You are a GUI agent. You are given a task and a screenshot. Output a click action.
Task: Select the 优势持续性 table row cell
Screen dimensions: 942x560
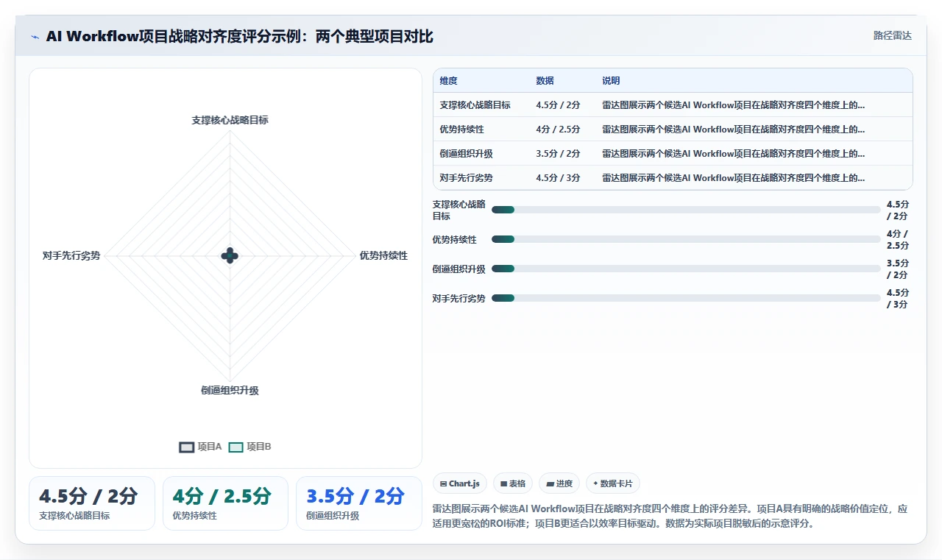pyautogui.click(x=462, y=130)
